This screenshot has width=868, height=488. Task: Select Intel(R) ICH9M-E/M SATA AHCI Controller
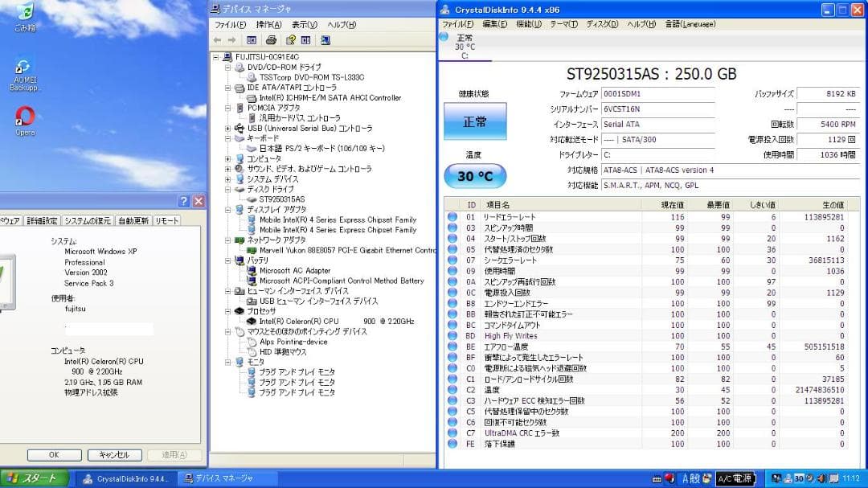[330, 97]
